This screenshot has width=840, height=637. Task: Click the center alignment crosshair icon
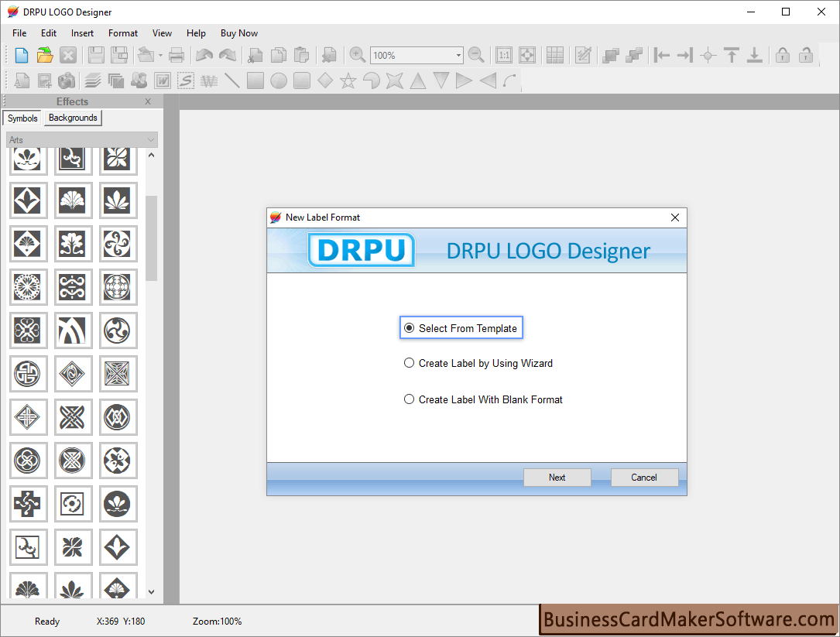coord(708,55)
